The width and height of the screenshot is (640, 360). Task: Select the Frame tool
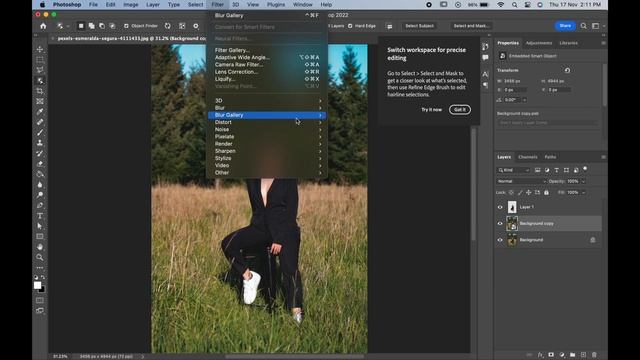tap(40, 101)
